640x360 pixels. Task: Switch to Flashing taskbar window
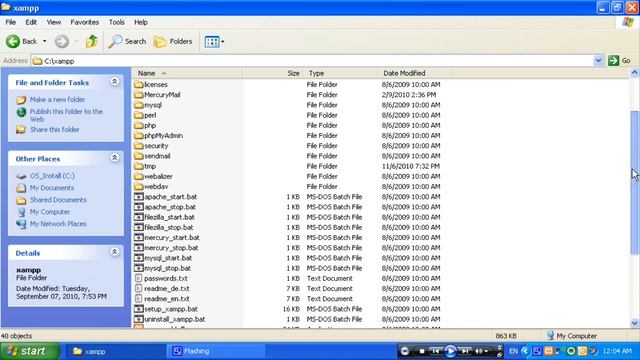(216, 351)
